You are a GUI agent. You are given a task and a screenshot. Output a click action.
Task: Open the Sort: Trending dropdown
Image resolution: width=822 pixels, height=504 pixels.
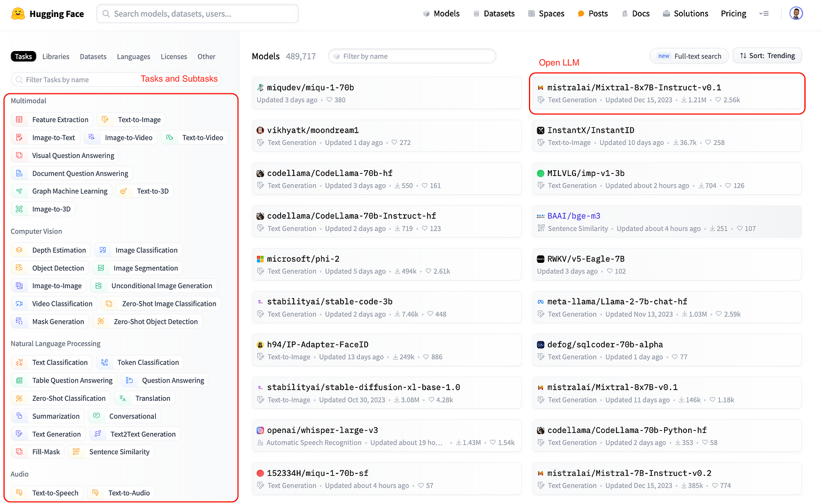coord(767,55)
